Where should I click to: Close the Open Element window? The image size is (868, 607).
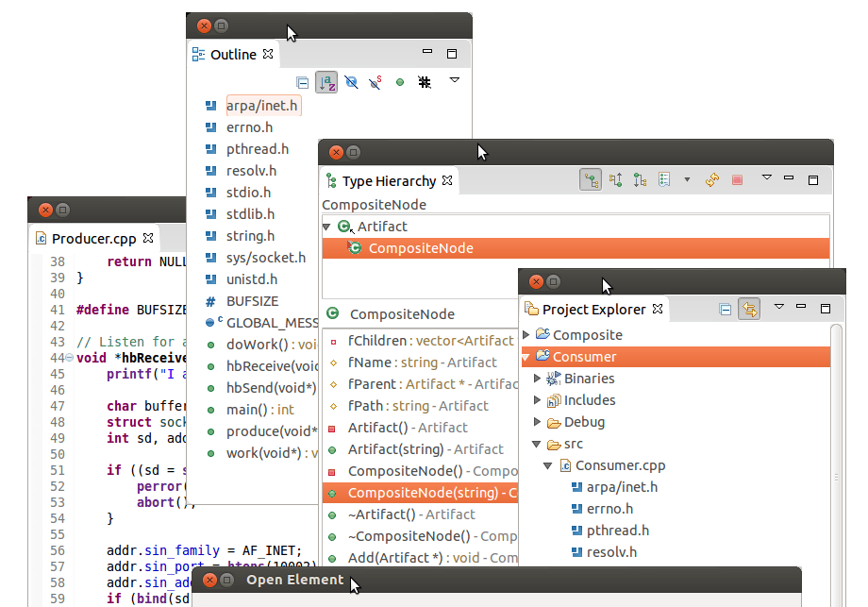(x=209, y=580)
